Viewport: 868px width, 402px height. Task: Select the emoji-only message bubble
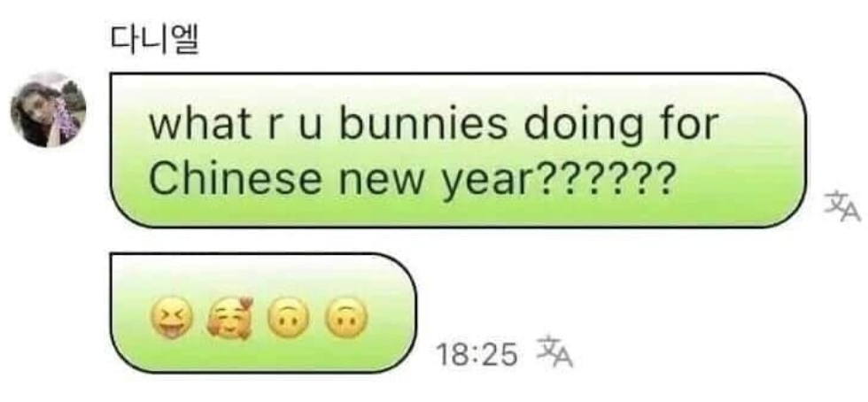[263, 313]
